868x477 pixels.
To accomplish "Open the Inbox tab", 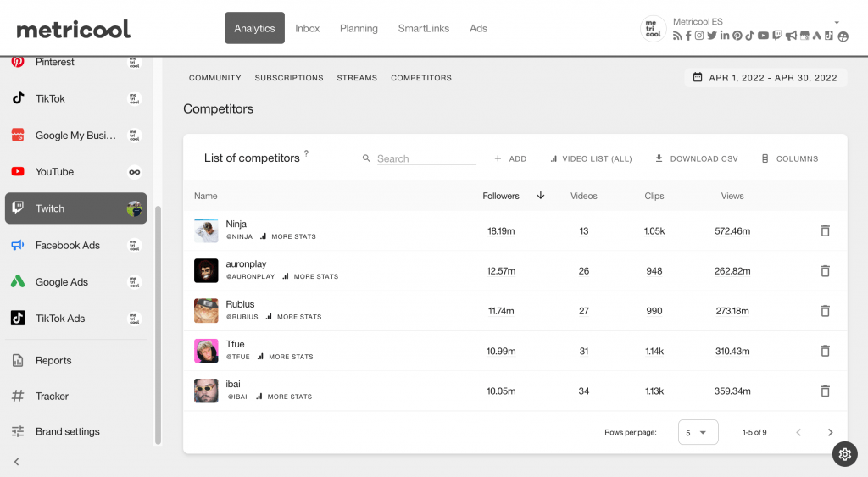I will (307, 28).
